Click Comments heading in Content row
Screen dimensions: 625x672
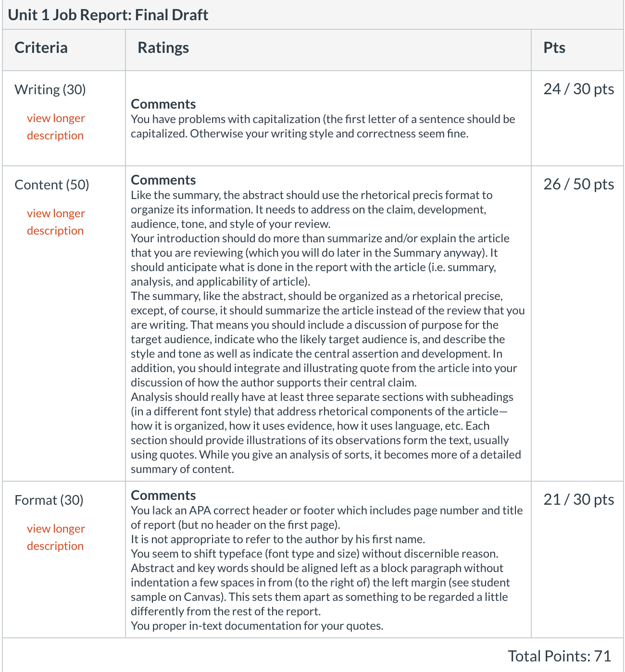163,180
